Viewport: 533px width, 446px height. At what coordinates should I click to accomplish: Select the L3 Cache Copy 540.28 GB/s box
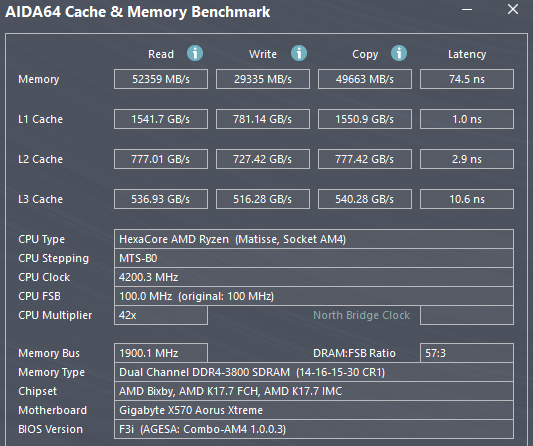tap(365, 199)
